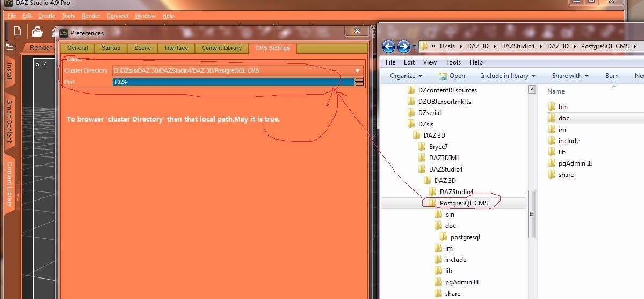Open the Render menu in DAZ Studio
644x299 pixels.
pyautogui.click(x=91, y=16)
